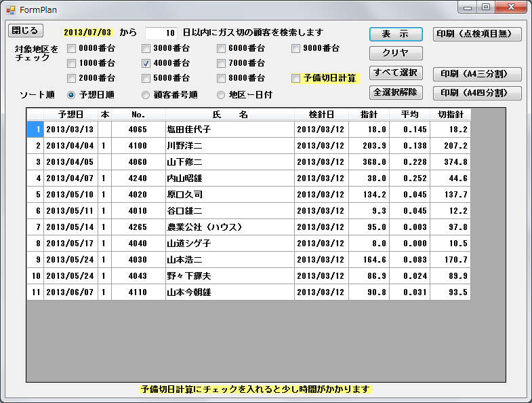Select the 顧客番号順 sort option
Image resolution: width=532 pixels, height=403 pixels.
point(146,95)
